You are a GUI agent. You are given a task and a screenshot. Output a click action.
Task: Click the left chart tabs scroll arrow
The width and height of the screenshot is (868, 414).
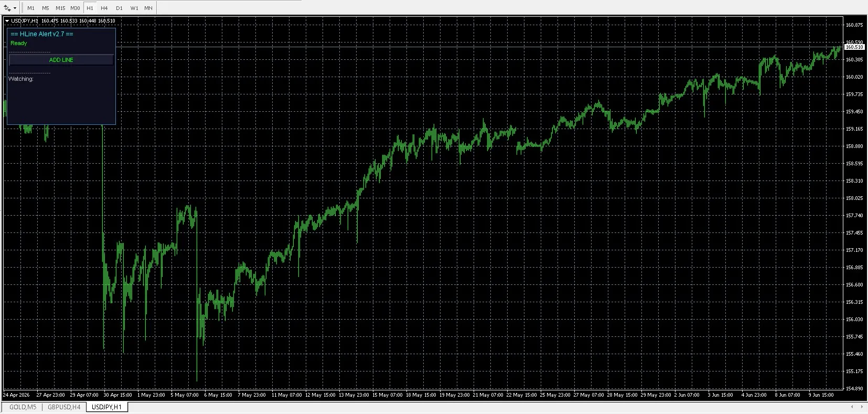(x=851, y=407)
